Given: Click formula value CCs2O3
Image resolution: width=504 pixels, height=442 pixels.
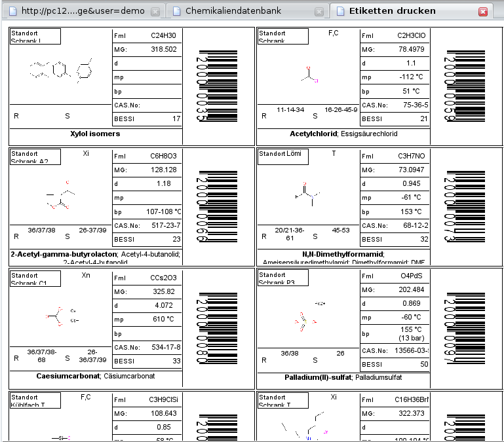Looking at the screenshot, I should coord(163,278).
